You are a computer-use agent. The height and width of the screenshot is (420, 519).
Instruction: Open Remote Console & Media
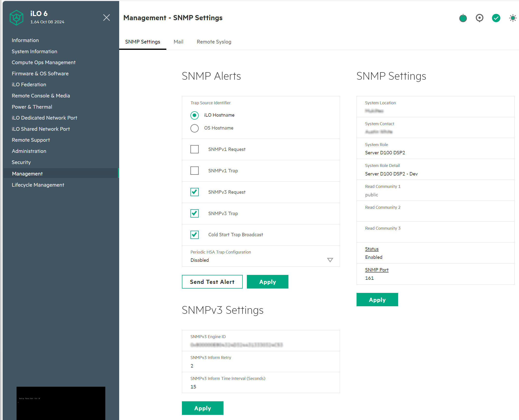tap(41, 96)
